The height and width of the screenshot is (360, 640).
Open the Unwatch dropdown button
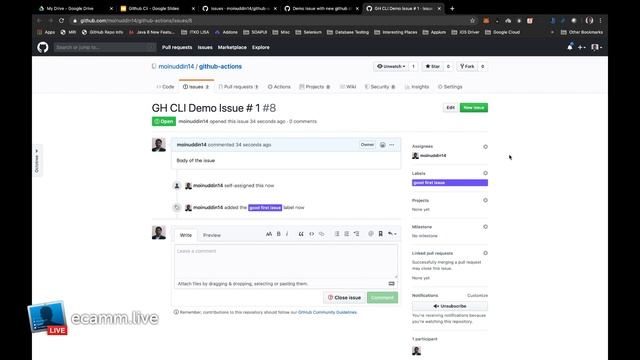tap(391, 66)
